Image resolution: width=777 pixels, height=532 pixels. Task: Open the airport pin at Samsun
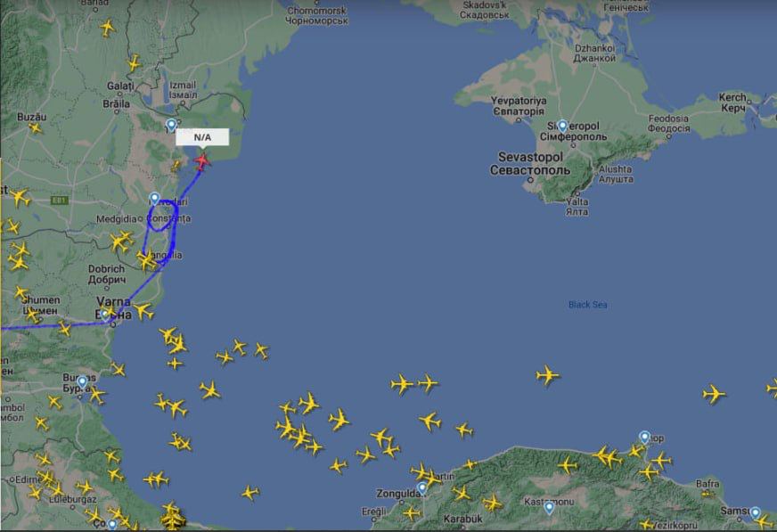click(x=755, y=512)
